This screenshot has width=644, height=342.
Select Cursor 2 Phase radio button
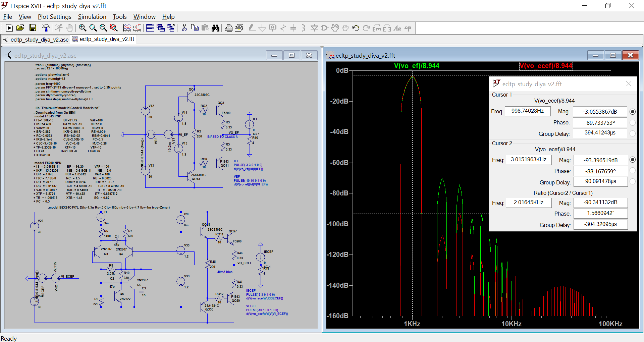(x=633, y=171)
